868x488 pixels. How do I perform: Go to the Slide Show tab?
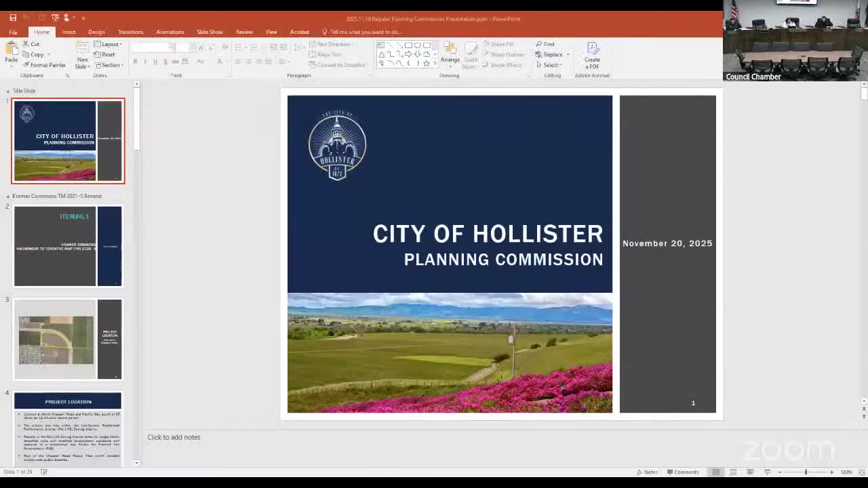(210, 32)
